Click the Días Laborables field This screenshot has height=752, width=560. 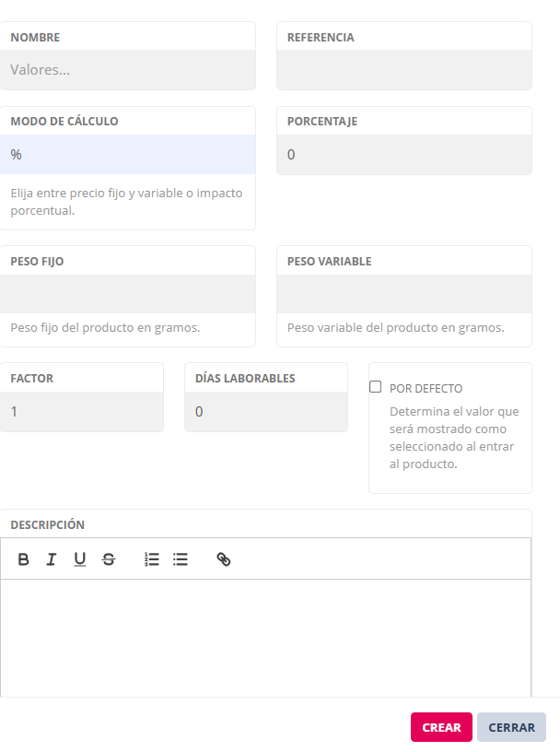coord(265,412)
